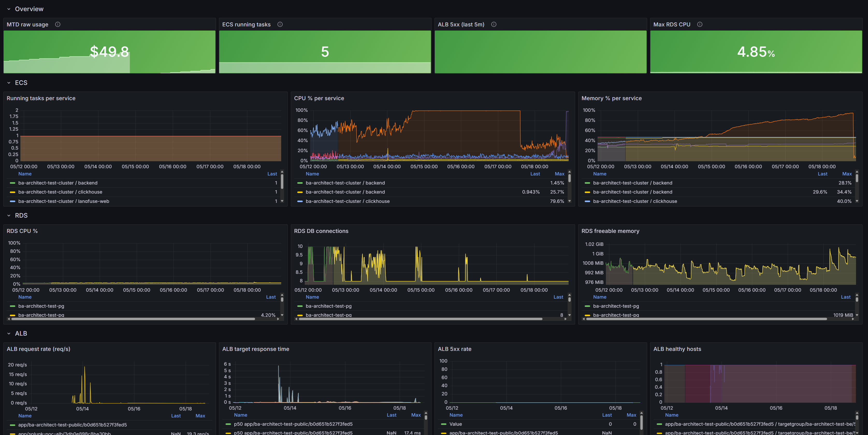Viewport: 868px width, 435px height.
Task: Click the ECS running tasks value 5
Action: [x=325, y=51]
